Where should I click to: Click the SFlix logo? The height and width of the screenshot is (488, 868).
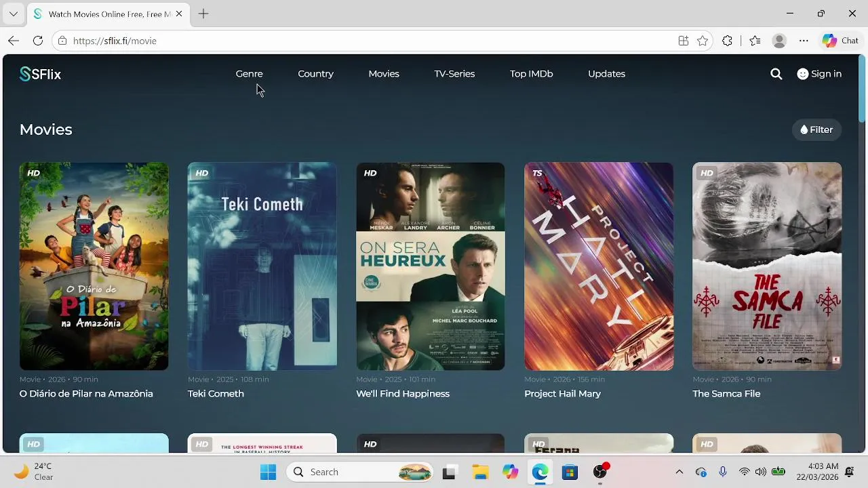pos(40,74)
